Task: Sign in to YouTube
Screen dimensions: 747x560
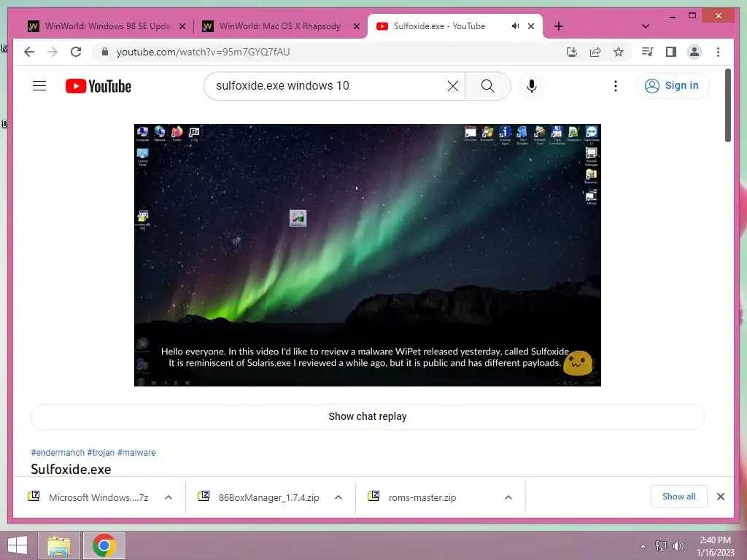Action: [672, 86]
